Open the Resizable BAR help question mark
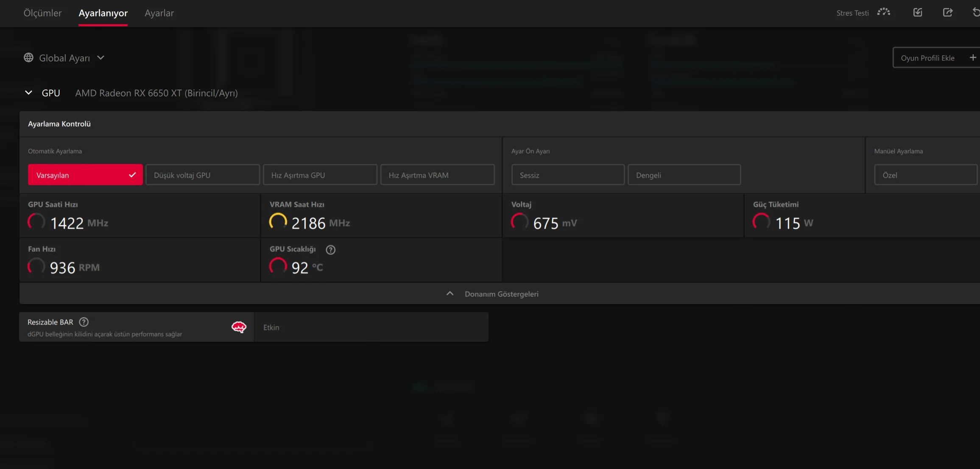The height and width of the screenshot is (469, 980). [84, 322]
